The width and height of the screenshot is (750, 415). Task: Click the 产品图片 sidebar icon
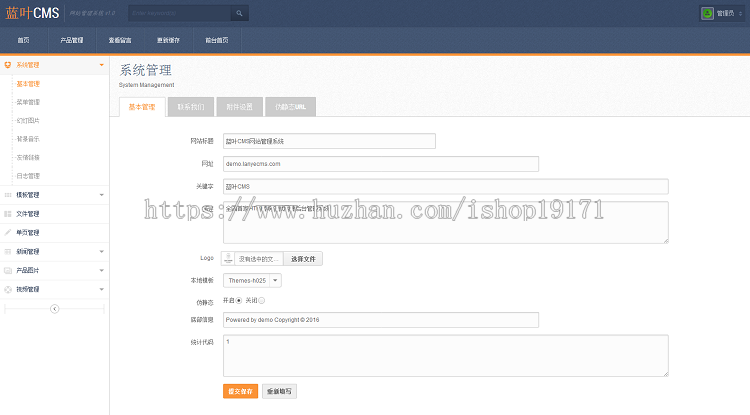[x=8, y=271]
